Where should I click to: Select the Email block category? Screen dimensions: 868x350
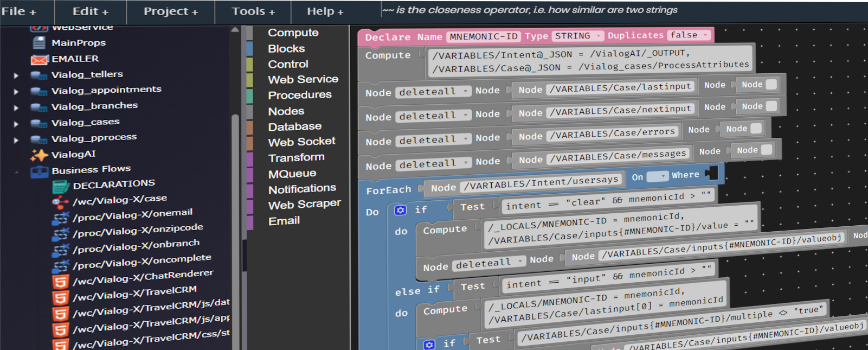click(x=284, y=221)
